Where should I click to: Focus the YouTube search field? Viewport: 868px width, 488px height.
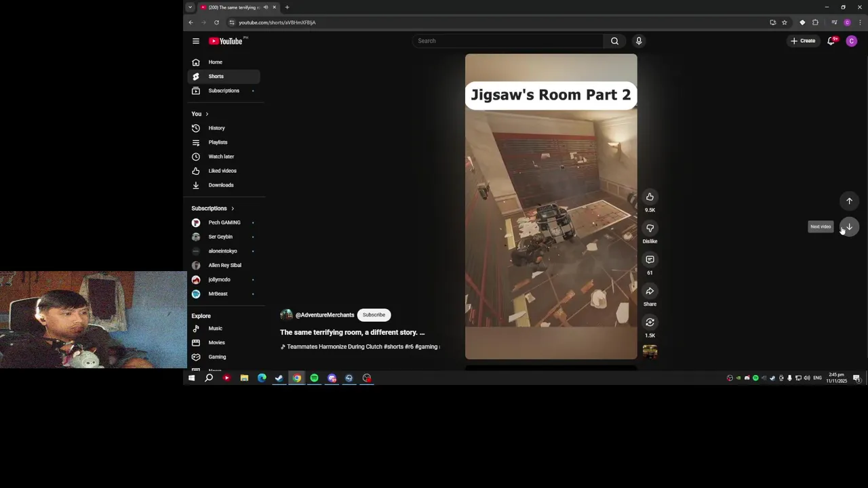click(507, 41)
